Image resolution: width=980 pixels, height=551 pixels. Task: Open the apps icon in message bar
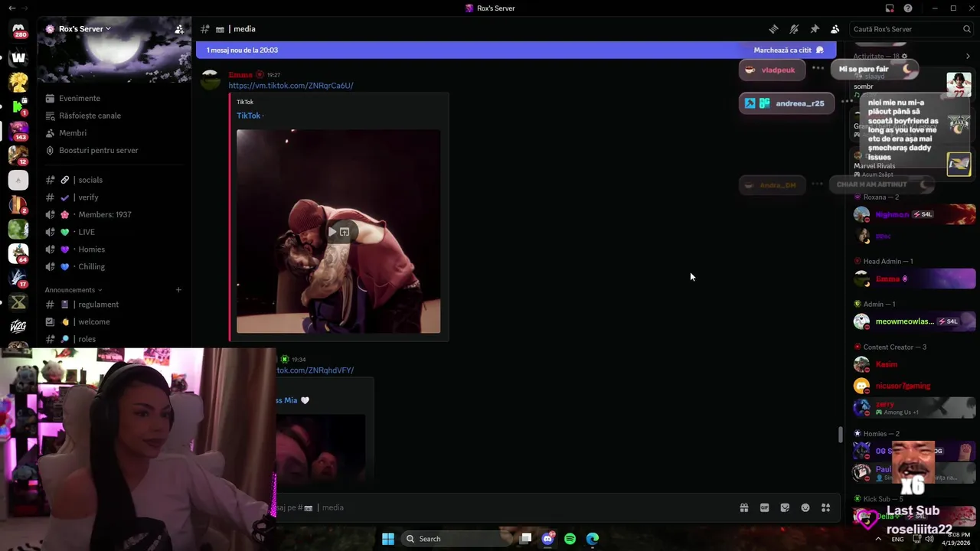pyautogui.click(x=825, y=507)
